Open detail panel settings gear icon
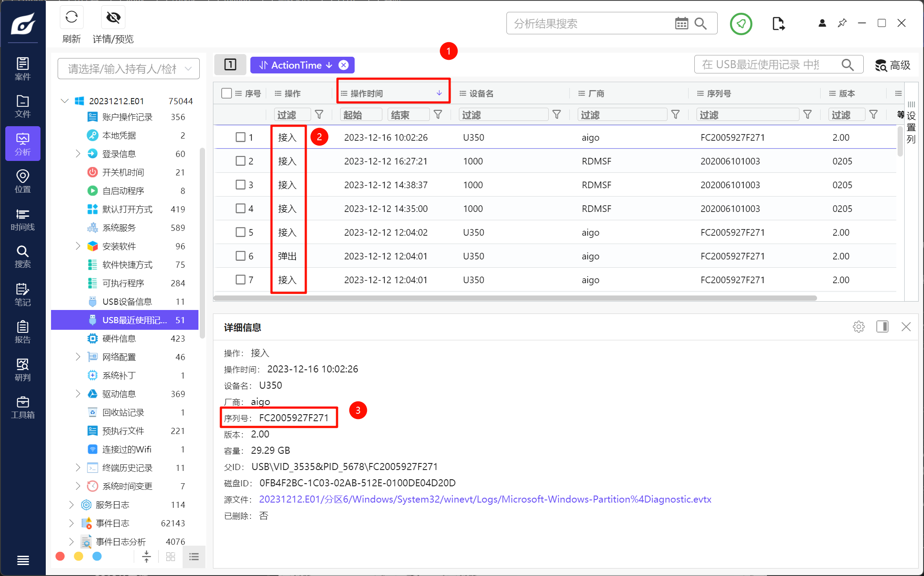The image size is (924, 576). [x=858, y=327]
